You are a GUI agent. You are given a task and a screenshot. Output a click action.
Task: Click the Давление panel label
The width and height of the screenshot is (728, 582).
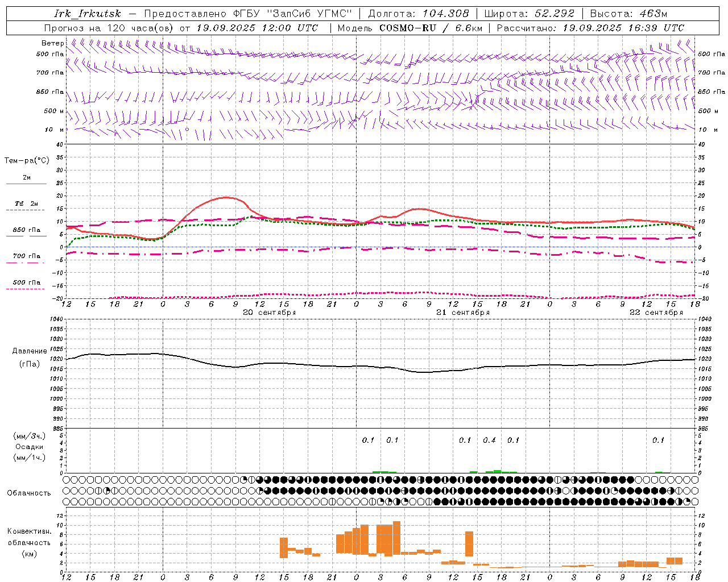30,351
